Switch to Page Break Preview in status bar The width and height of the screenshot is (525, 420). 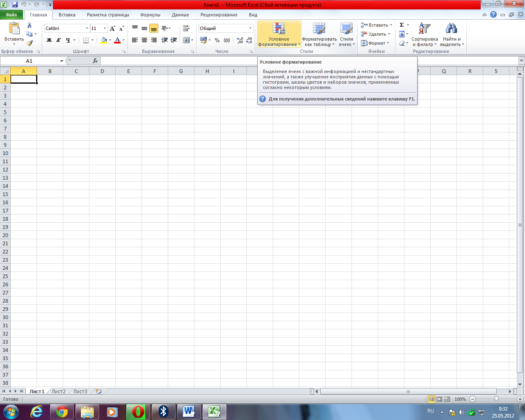[x=447, y=399]
